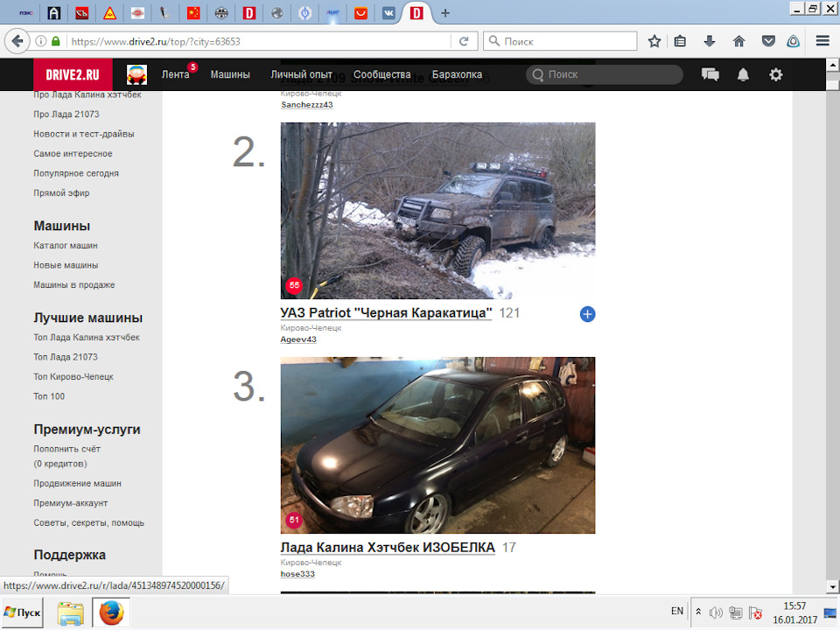Open Новости и тест-драйвы sidebar link
The height and width of the screenshot is (630, 840).
click(84, 134)
